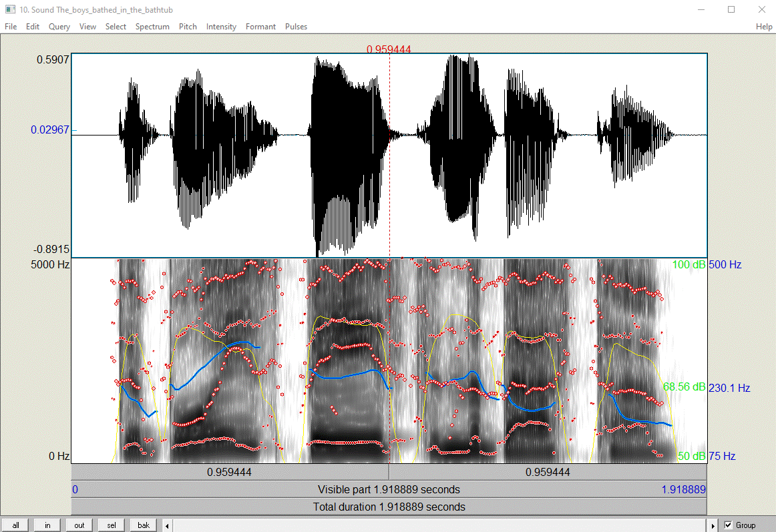Click the horizontal scrollbar track

[x=440, y=525]
